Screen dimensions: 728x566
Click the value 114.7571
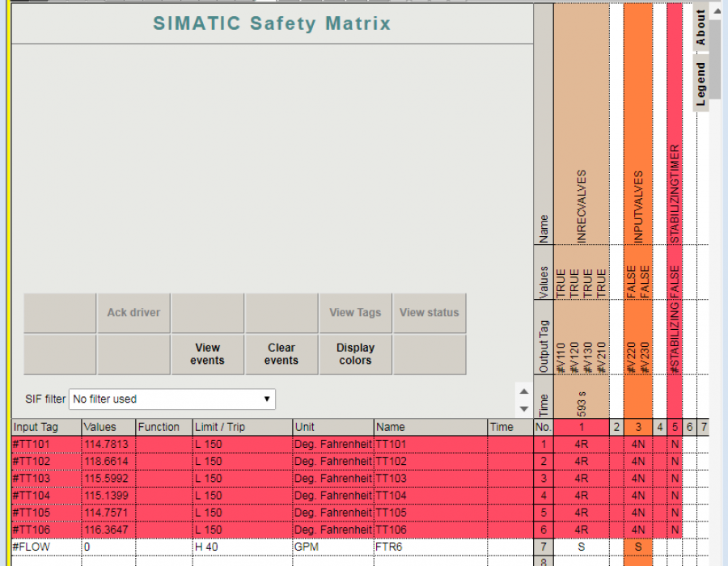pos(106,513)
